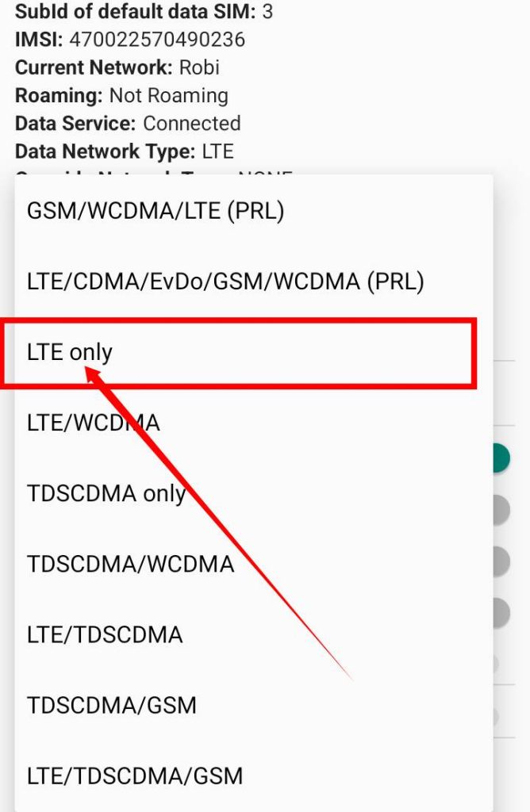Choose TDSCDMA only network mode
Image resolution: width=530 pixels, height=812 pixels.
(x=106, y=493)
